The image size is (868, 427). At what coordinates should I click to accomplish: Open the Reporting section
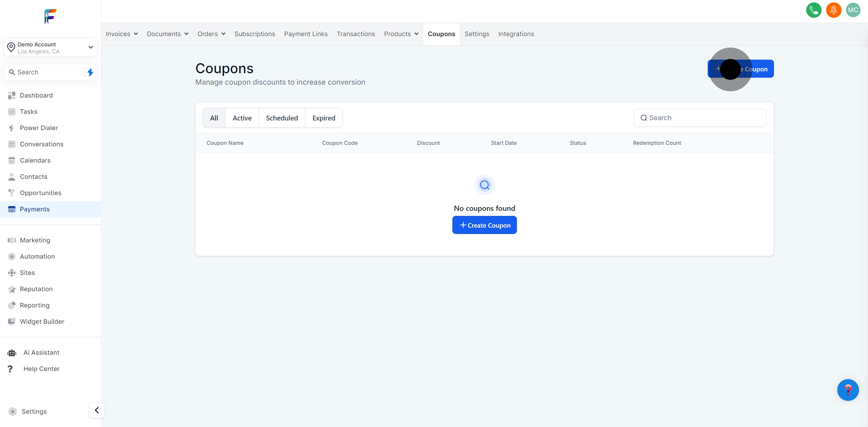34,305
